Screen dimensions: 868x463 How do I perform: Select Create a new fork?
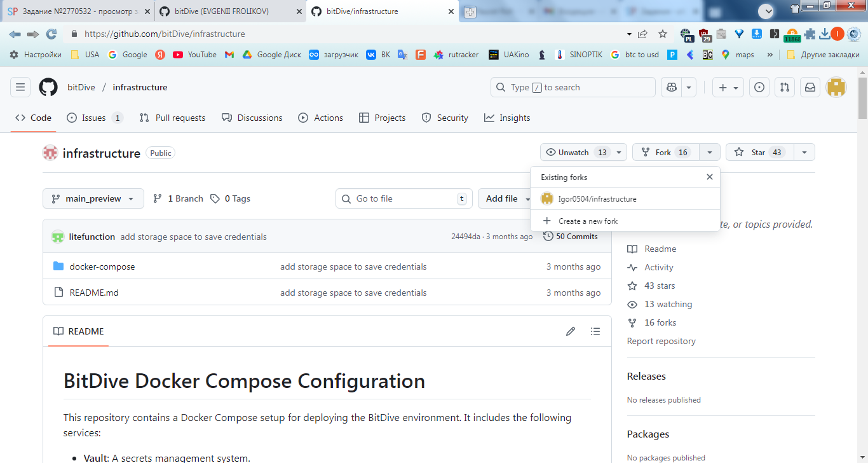pos(588,221)
